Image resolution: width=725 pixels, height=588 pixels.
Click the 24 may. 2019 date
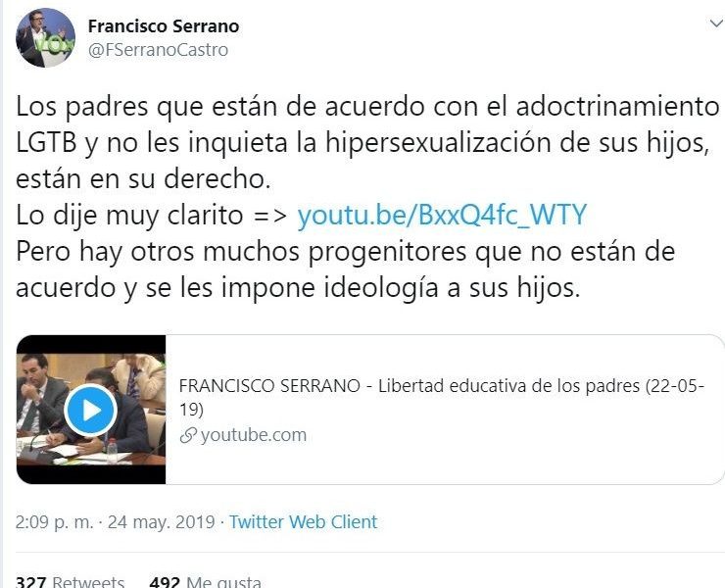pyautogui.click(x=161, y=521)
